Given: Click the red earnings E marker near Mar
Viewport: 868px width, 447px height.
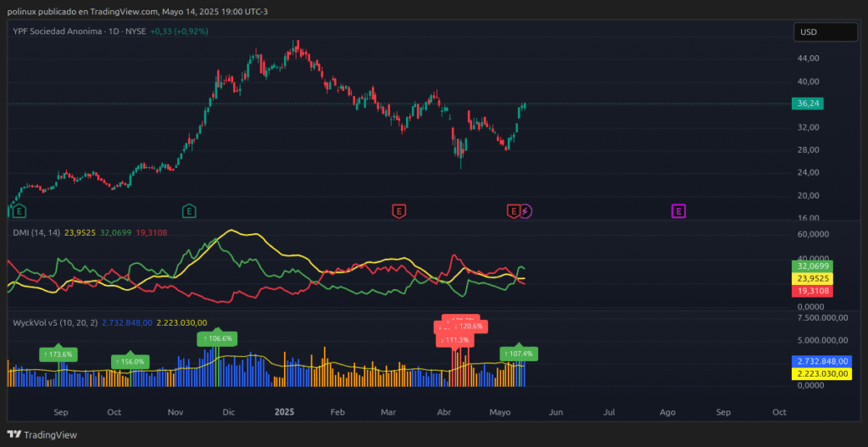Looking at the screenshot, I should point(399,210).
